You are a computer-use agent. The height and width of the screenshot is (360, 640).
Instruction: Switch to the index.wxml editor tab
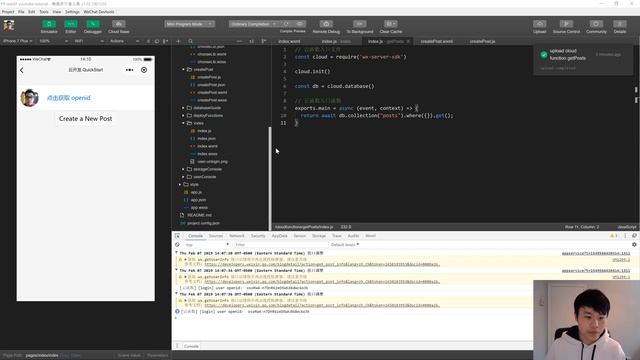(x=289, y=41)
